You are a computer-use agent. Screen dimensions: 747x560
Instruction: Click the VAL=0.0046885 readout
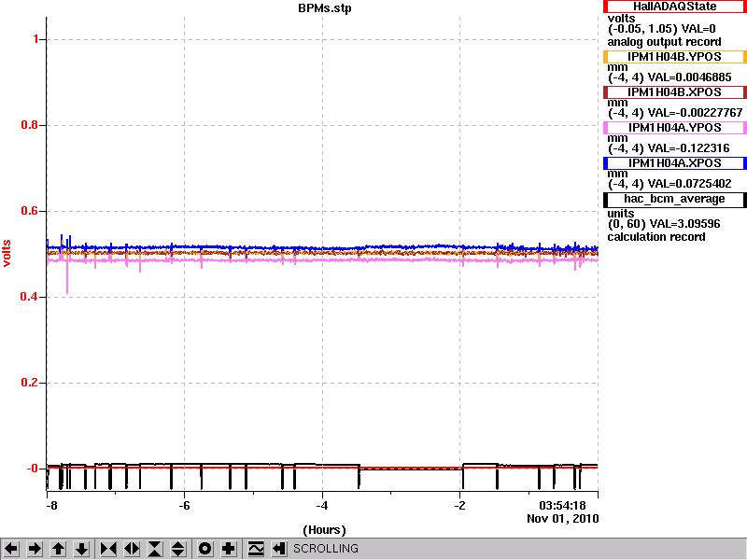pyautogui.click(x=690, y=77)
